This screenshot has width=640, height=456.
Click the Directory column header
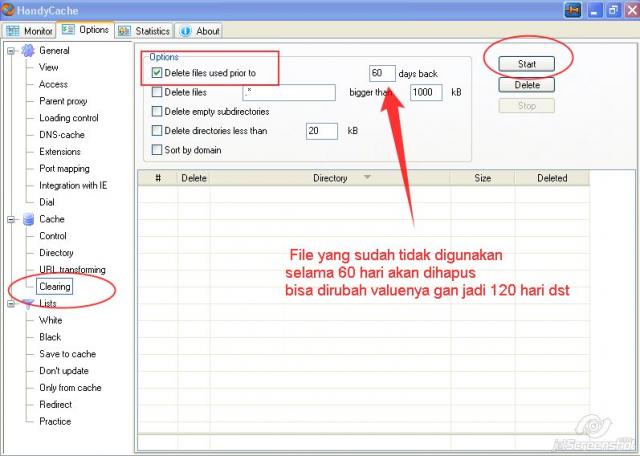(330, 178)
